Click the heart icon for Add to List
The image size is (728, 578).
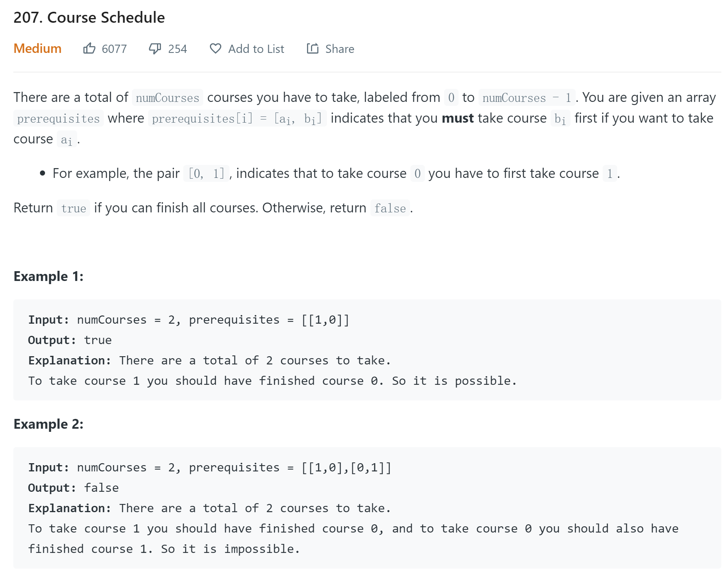point(215,49)
